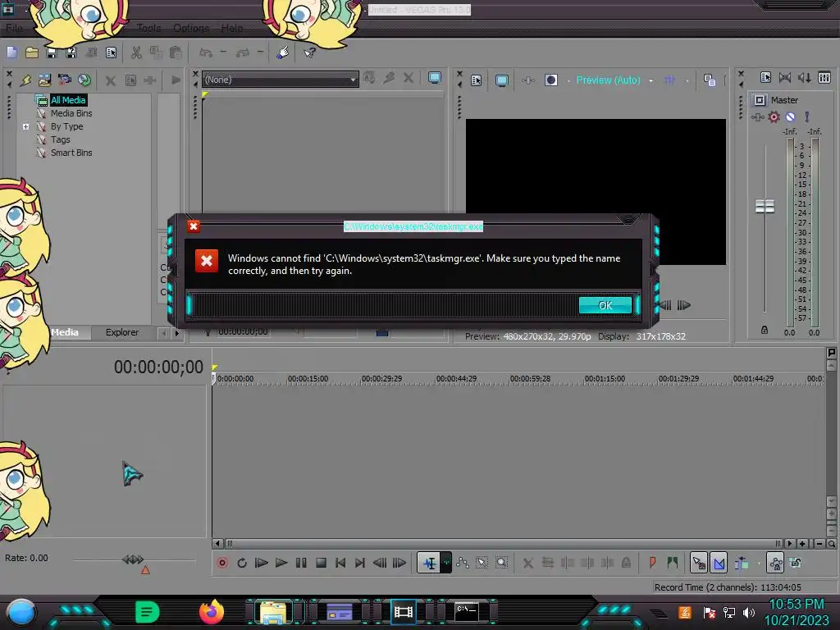Viewport: 840px width, 630px height.
Task: Click the downmix output icon
Action: 785,78
